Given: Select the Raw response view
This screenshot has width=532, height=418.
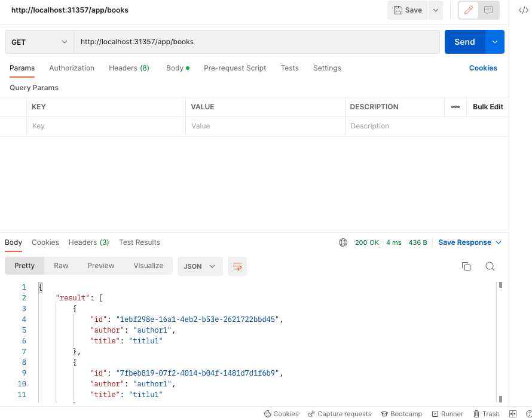Looking at the screenshot, I should (x=61, y=266).
